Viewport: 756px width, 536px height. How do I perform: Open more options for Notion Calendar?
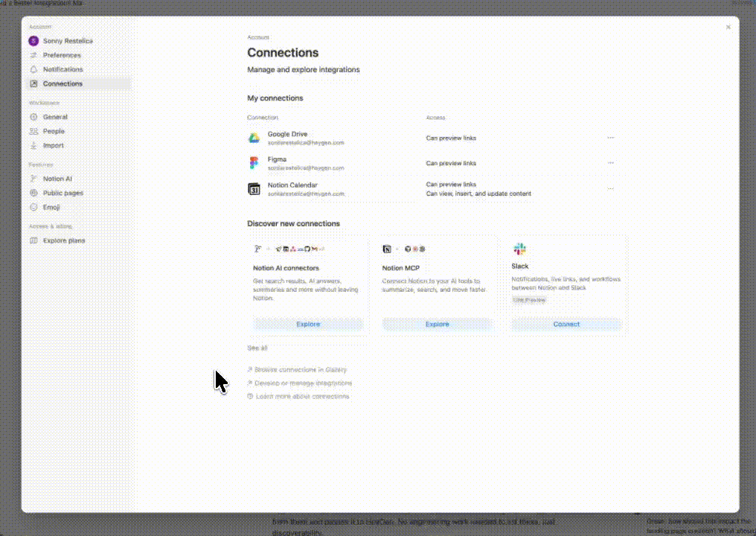click(611, 189)
